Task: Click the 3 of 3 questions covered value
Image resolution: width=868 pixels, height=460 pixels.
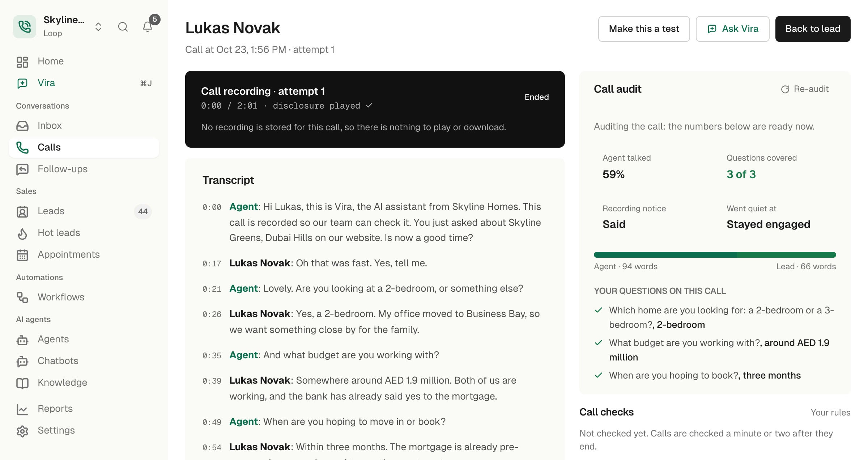Action: click(x=741, y=174)
